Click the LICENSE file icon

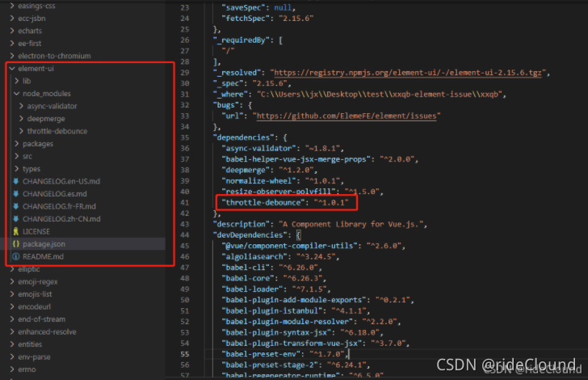(x=16, y=231)
